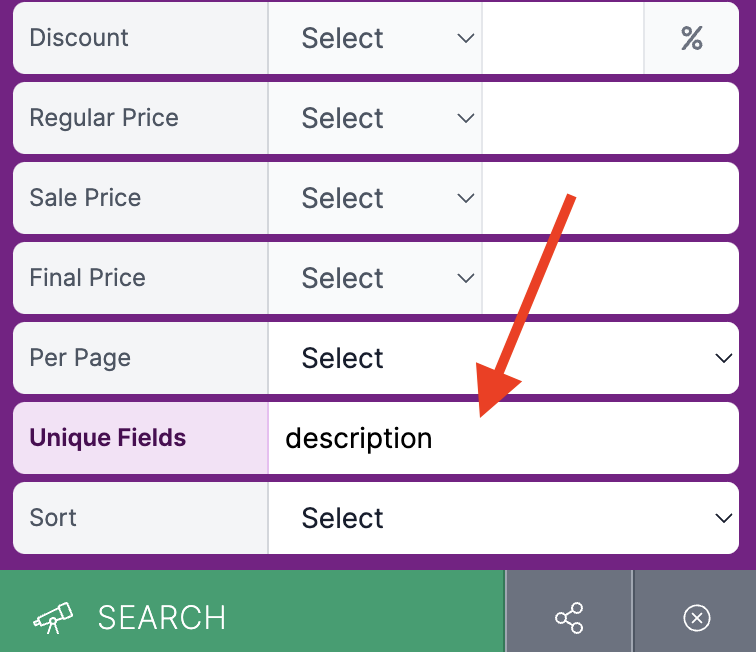The height and width of the screenshot is (652, 756).
Task: Click the Sort label
Action: [x=53, y=518]
